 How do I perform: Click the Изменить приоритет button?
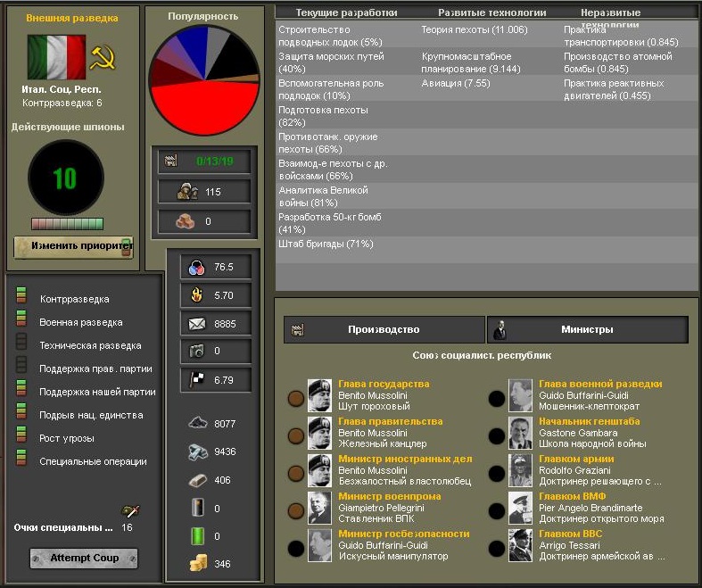coord(73,245)
